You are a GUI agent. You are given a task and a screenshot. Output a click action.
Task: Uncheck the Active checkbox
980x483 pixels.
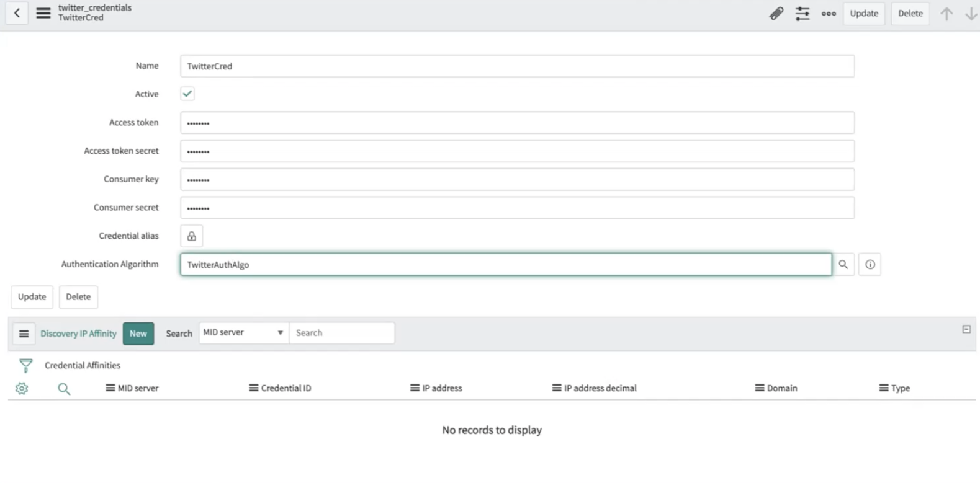pyautogui.click(x=187, y=94)
